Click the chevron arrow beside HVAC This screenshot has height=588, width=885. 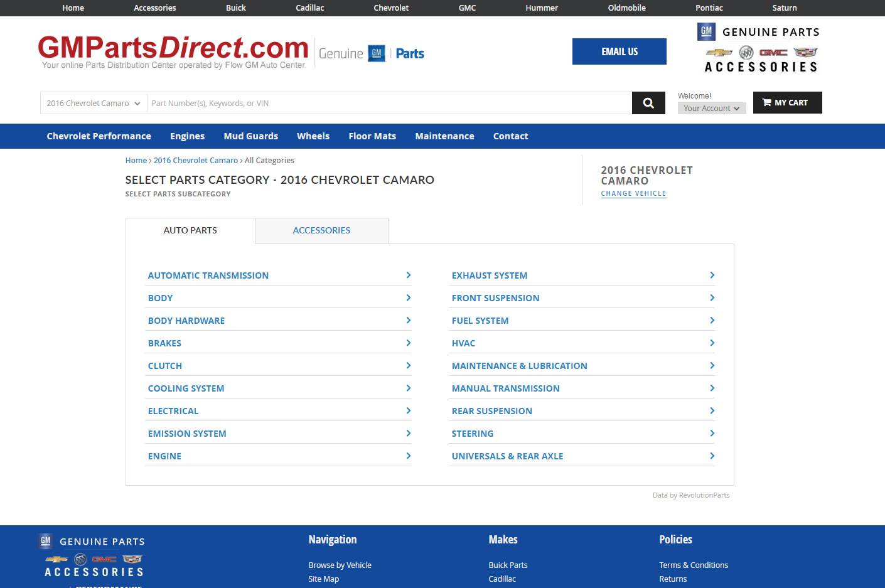coord(712,343)
